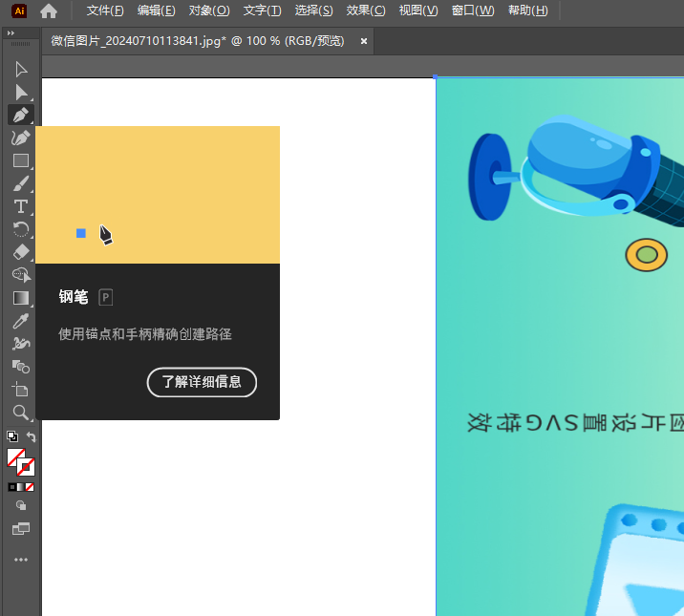Open the 文件(F) menu
Screen dimensions: 684x616
pos(105,11)
